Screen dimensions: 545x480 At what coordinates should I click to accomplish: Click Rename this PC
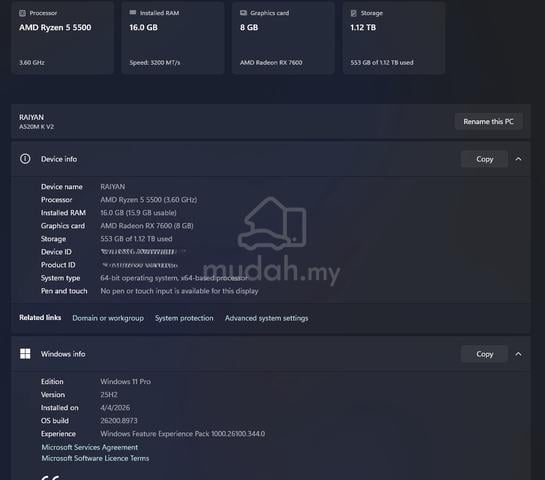[488, 121]
